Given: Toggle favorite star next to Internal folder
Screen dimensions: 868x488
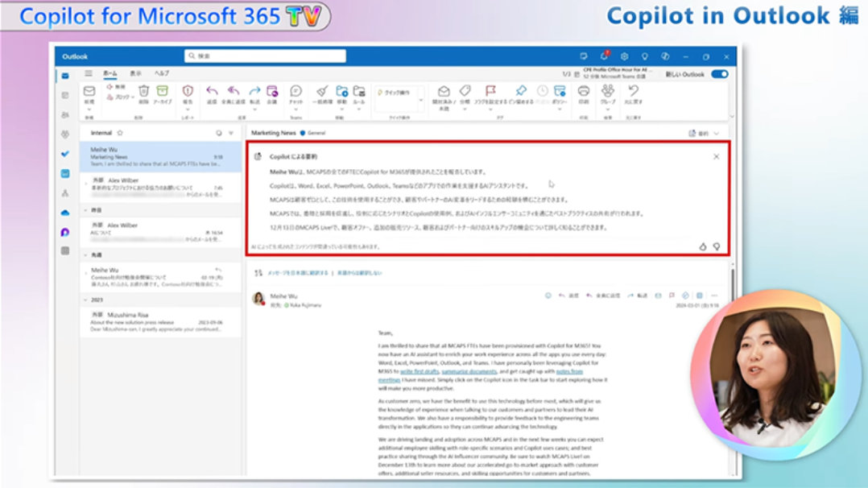Looking at the screenshot, I should [120, 132].
